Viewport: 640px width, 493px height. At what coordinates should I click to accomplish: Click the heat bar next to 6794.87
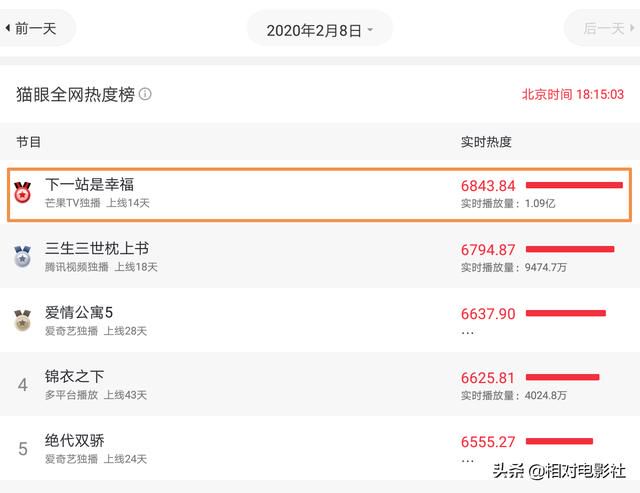pos(570,249)
